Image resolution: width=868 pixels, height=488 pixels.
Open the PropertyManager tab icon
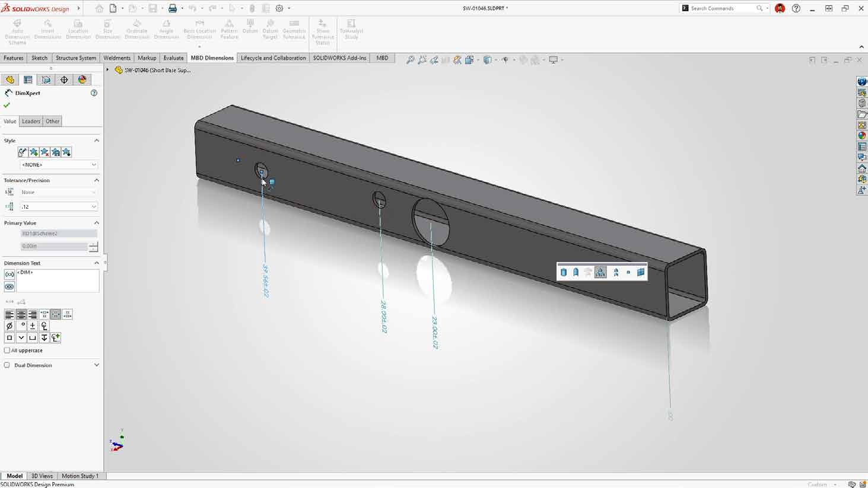click(28, 79)
